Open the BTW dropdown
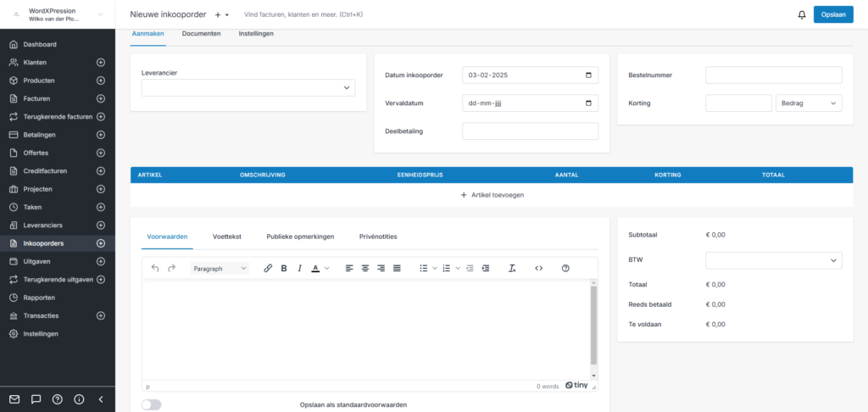The width and height of the screenshot is (868, 412). [x=773, y=260]
